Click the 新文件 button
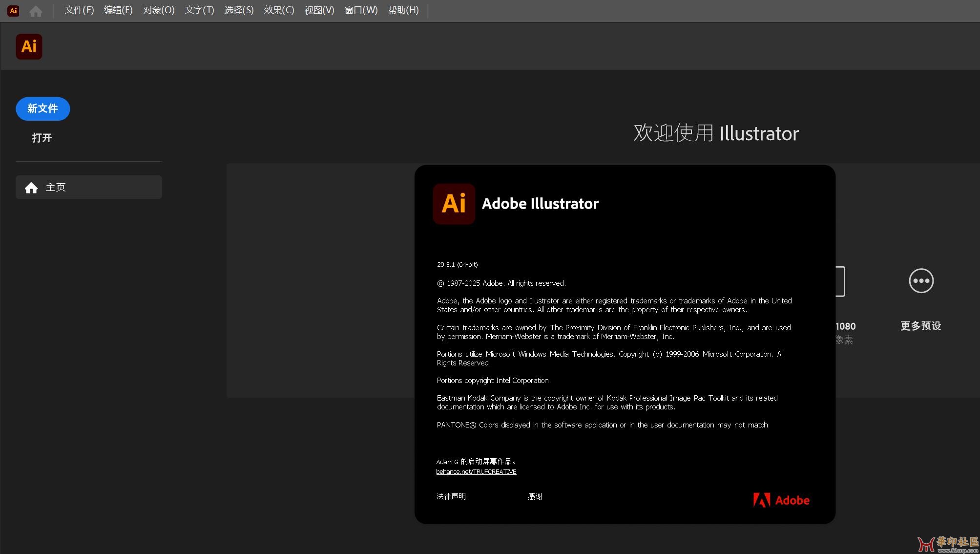980x554 pixels. tap(42, 108)
